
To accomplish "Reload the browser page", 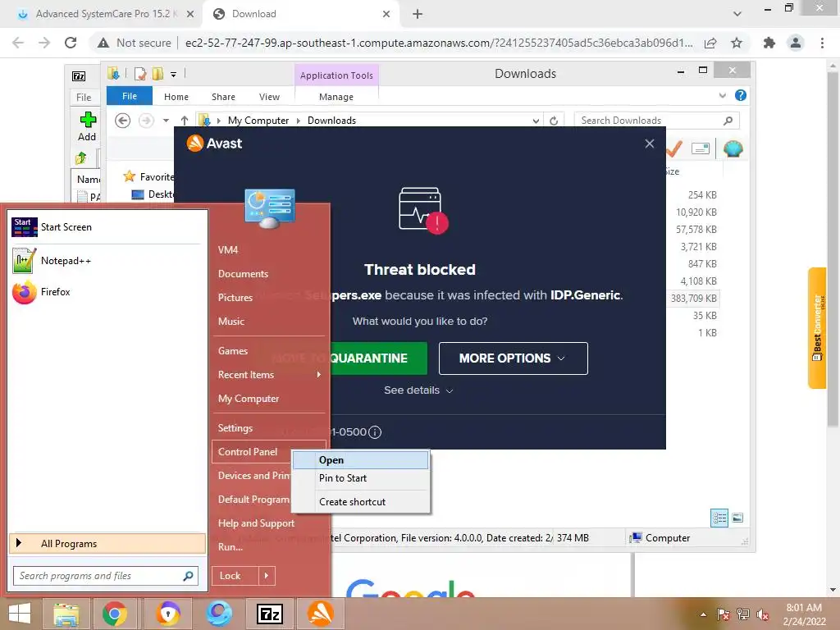I will tap(71, 43).
